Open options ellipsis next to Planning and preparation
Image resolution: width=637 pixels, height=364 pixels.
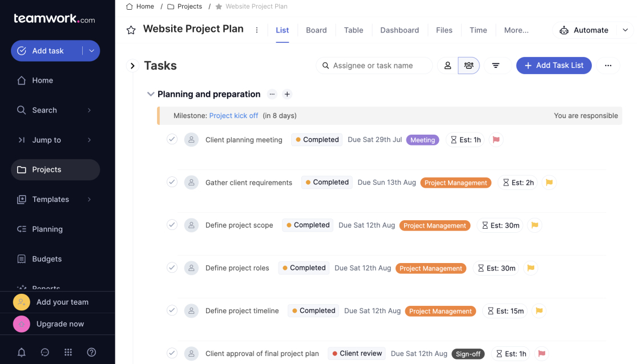[x=272, y=94]
